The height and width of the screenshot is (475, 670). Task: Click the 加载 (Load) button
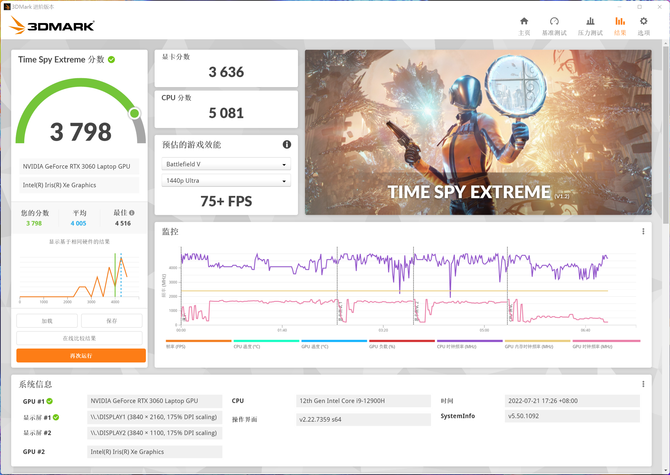click(x=47, y=321)
